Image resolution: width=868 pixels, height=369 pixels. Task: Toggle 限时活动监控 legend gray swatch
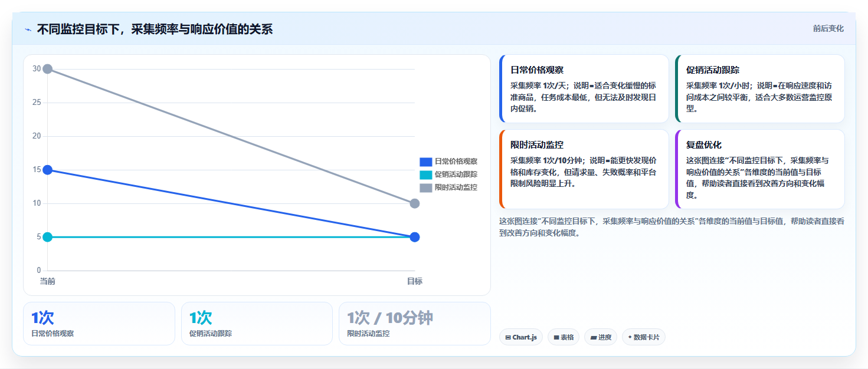[426, 187]
